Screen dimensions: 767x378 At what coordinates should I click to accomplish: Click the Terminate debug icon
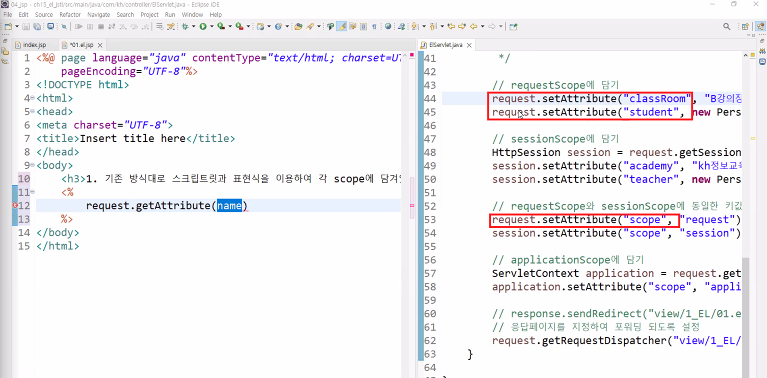(x=101, y=26)
